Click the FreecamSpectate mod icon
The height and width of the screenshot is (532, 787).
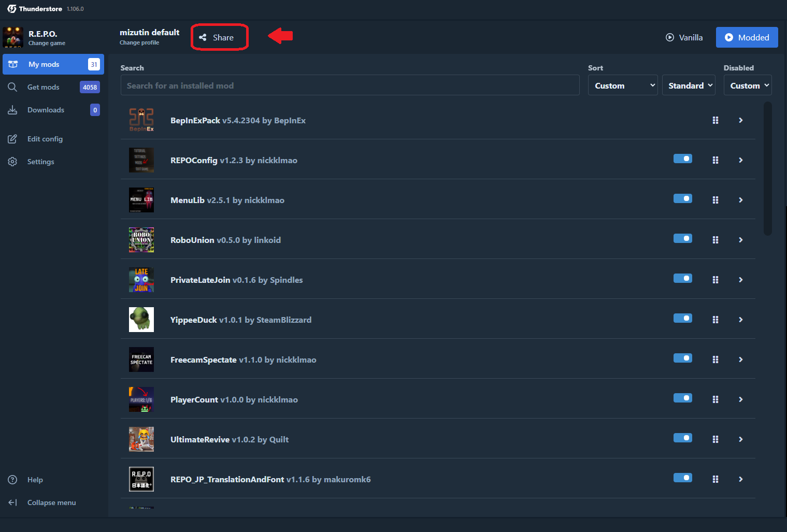[141, 360]
